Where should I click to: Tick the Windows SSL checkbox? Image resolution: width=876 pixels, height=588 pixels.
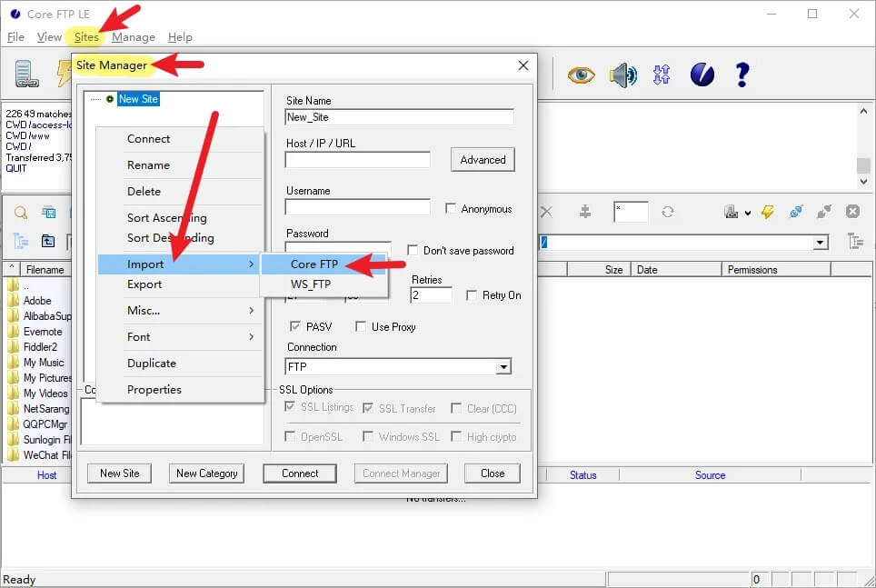[x=368, y=436]
